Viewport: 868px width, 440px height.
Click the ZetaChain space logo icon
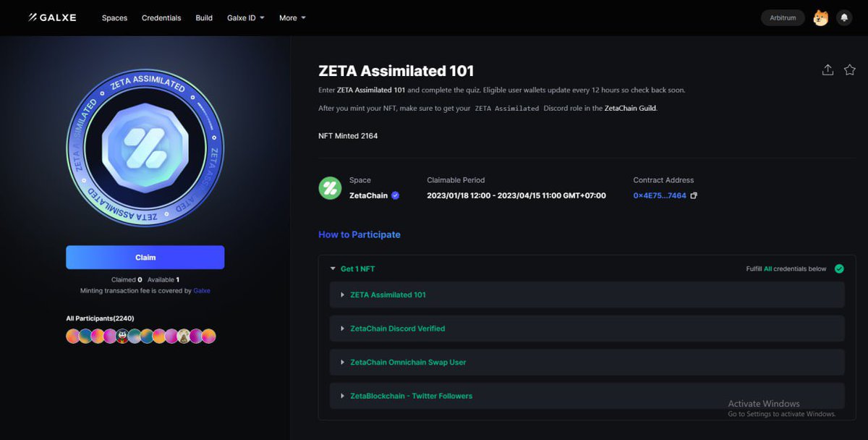coord(330,189)
